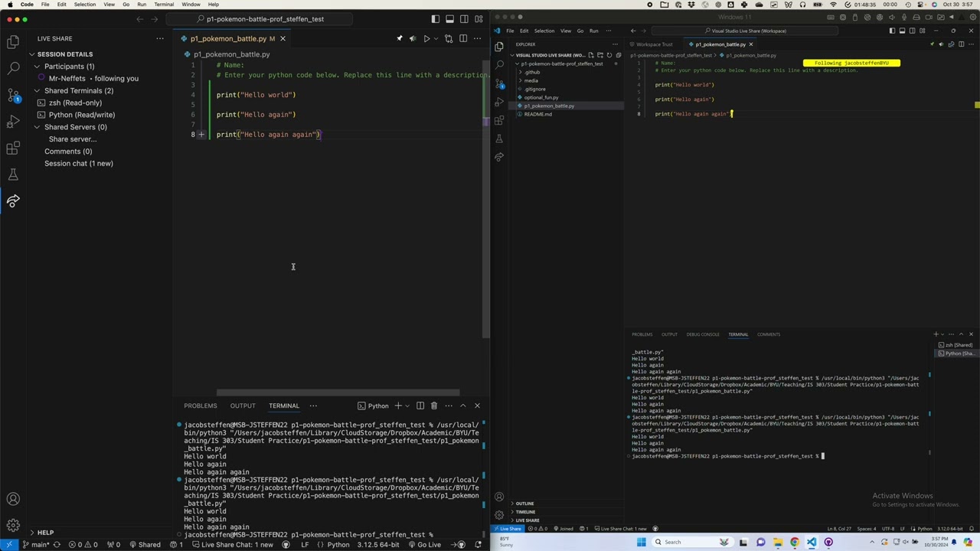Delete terminal with trash icon in left panel

433,406
